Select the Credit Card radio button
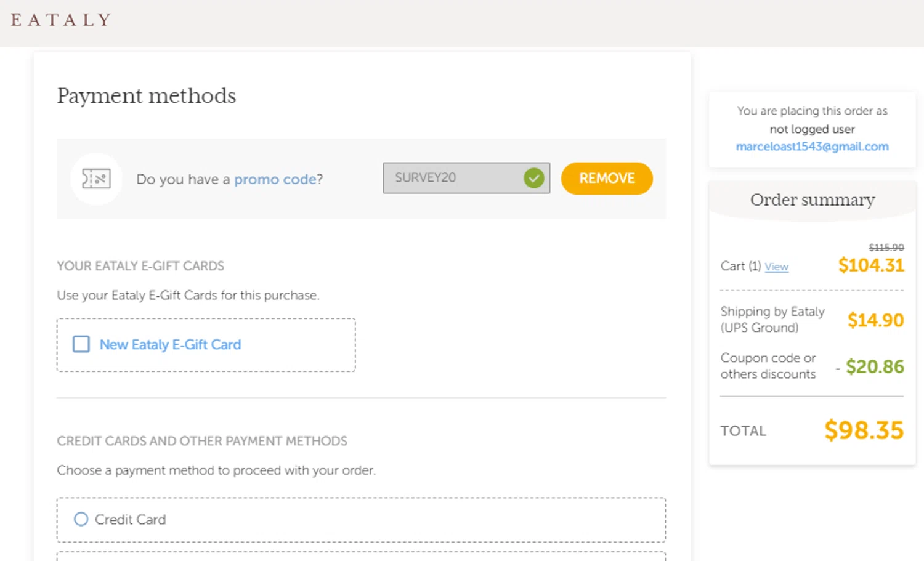The image size is (924, 561). coord(81,519)
